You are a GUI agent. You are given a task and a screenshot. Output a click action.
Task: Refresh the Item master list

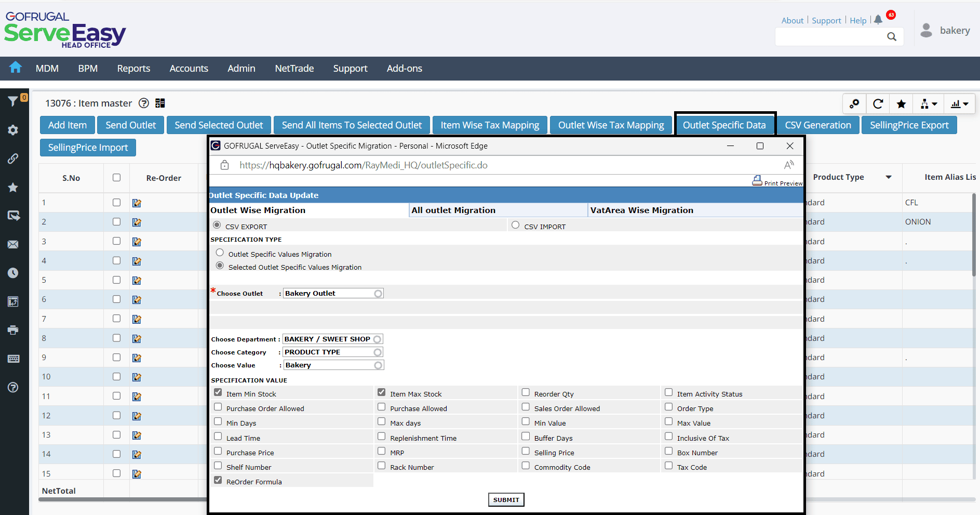coord(878,104)
